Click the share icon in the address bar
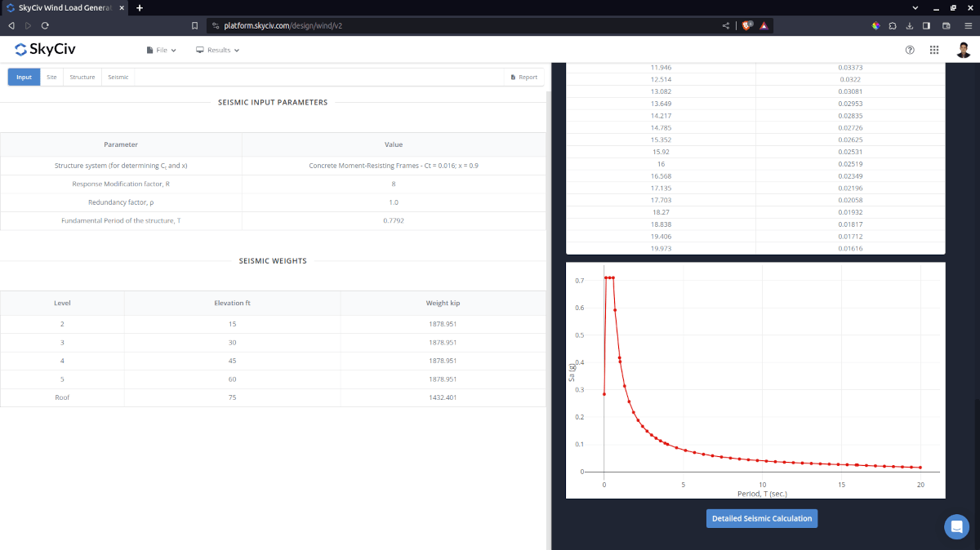Viewport: 980px width, 550px height. click(x=725, y=25)
